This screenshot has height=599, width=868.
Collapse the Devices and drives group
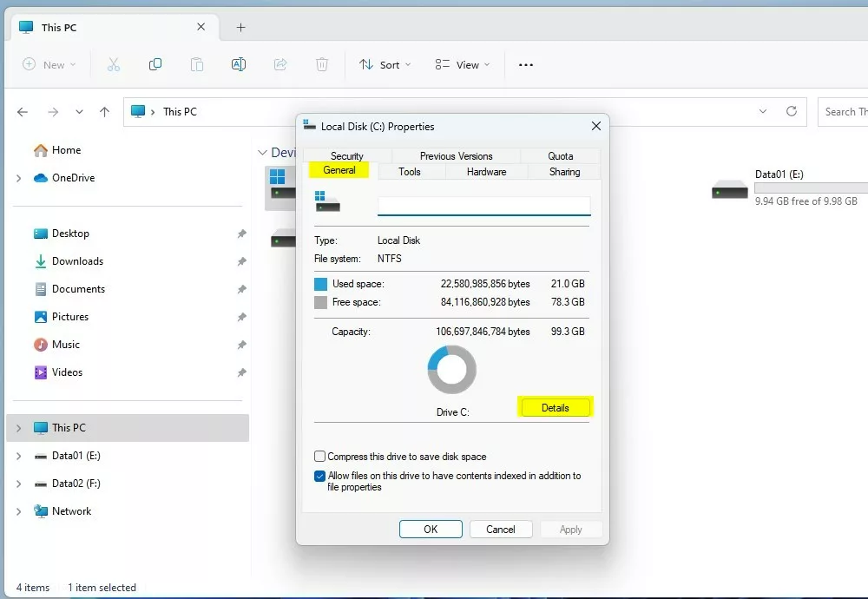click(x=262, y=152)
